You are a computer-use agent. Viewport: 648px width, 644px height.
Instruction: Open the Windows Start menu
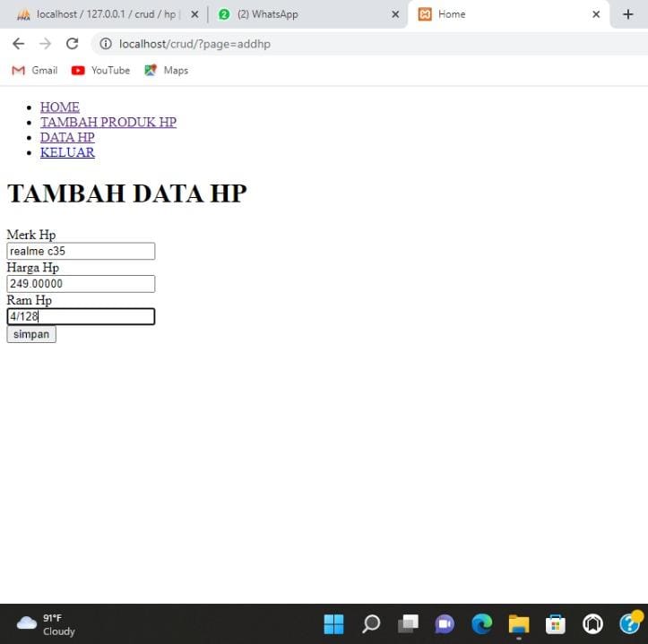click(333, 623)
